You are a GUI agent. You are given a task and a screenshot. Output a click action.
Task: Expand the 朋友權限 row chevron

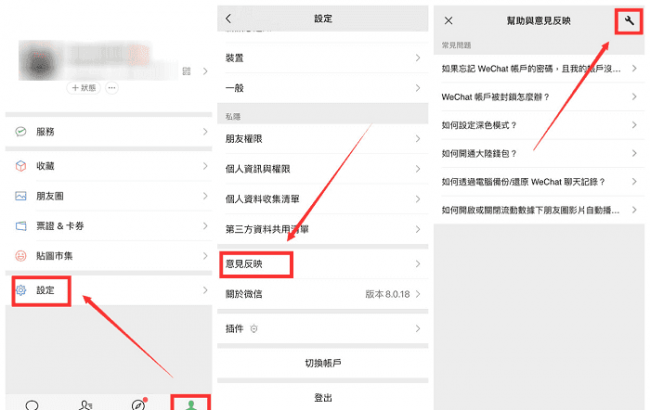(418, 139)
